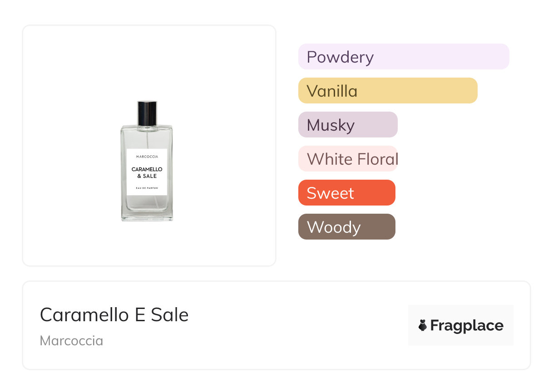Pick the White Floral accord bar
This screenshot has width=553, height=392.
(348, 159)
